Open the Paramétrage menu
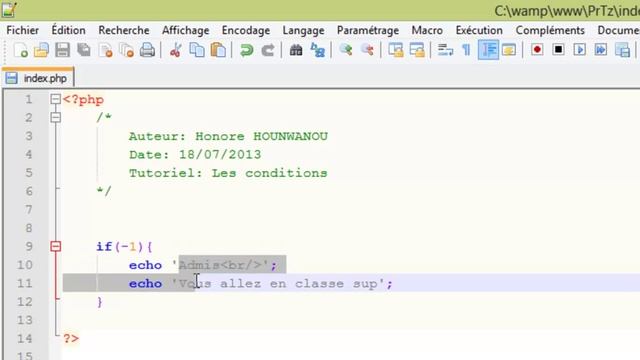The image size is (640, 360). [x=368, y=30]
